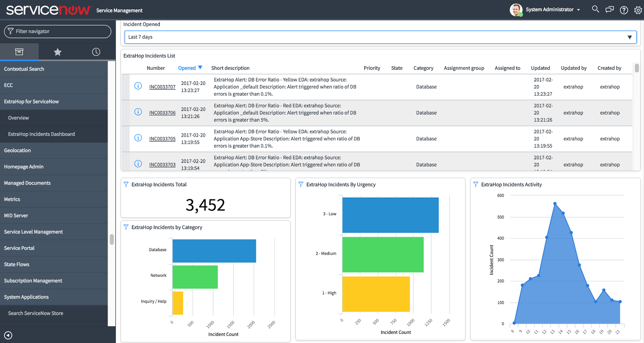Sort by Priority column header

click(x=372, y=68)
